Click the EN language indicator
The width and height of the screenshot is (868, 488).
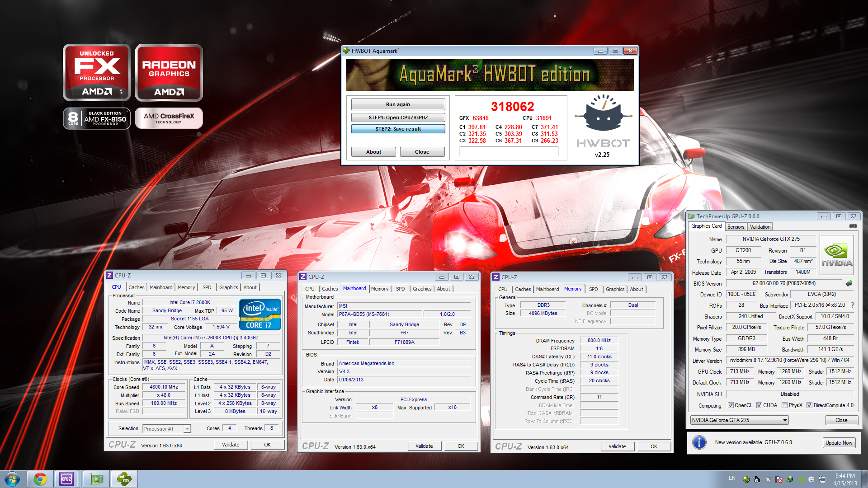coord(732,478)
